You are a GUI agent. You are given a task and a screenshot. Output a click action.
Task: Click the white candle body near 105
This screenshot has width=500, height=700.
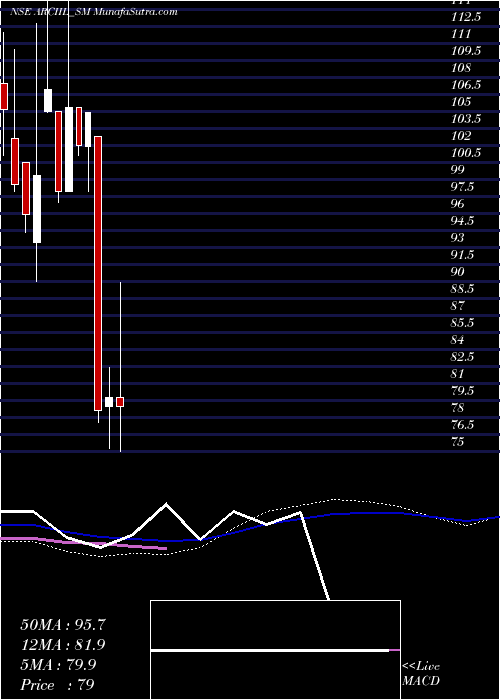(x=48, y=100)
